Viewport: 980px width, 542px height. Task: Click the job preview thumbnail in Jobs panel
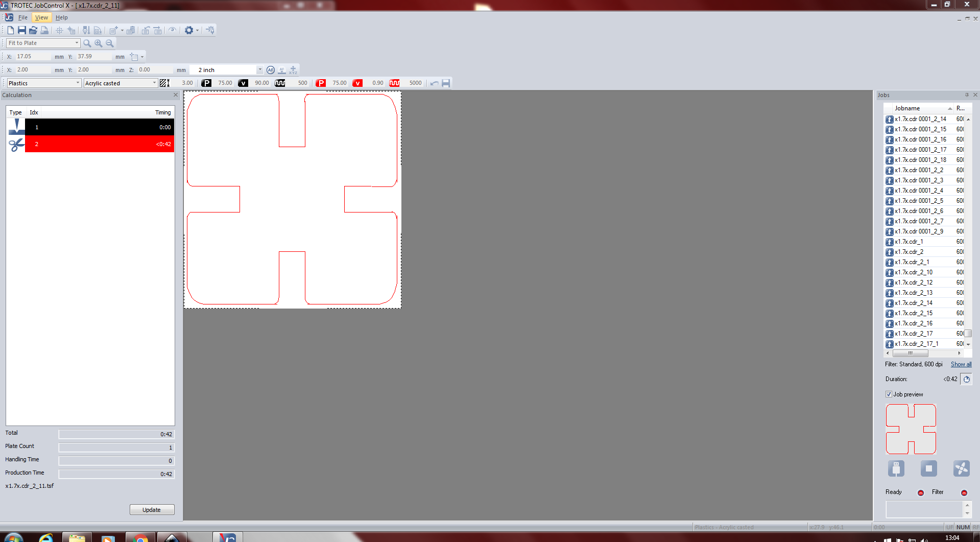coord(911,429)
